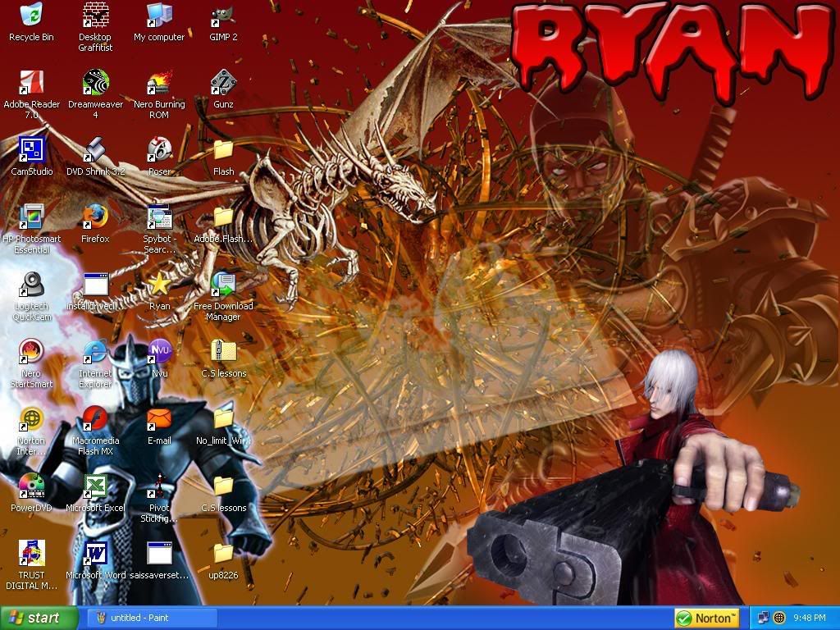Select the Free Download Manager icon
This screenshot has height=630, width=840.
[x=223, y=285]
